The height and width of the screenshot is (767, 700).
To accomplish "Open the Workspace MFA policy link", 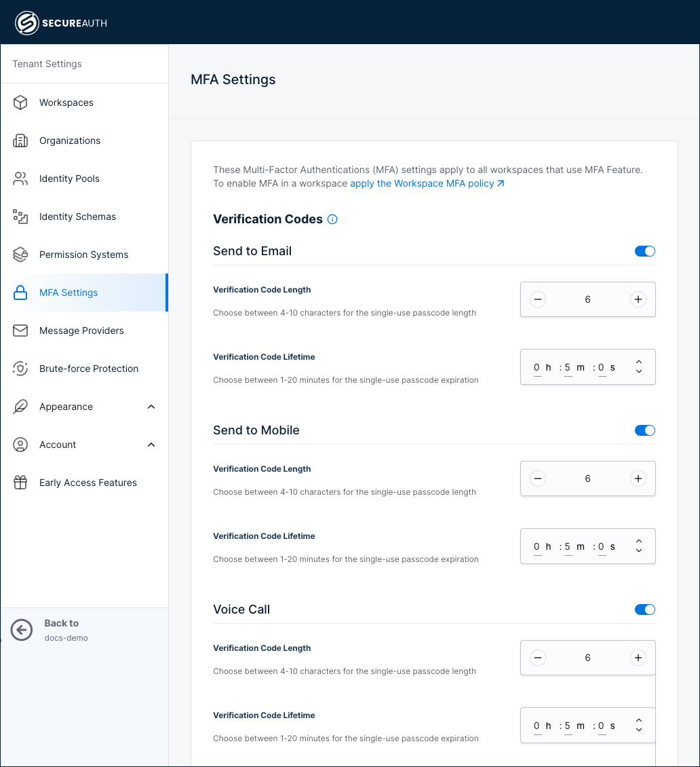I will coord(423,183).
